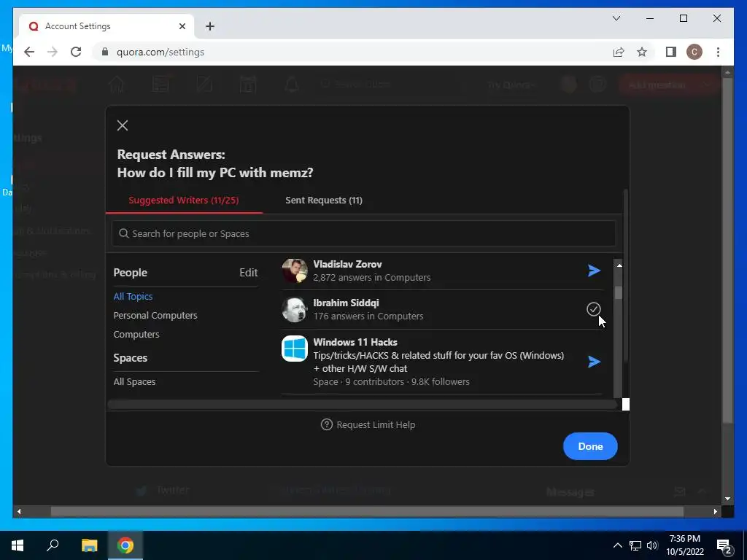Screen dimensions: 747x560
Task: Filter by Computers topic
Action: click(x=136, y=334)
